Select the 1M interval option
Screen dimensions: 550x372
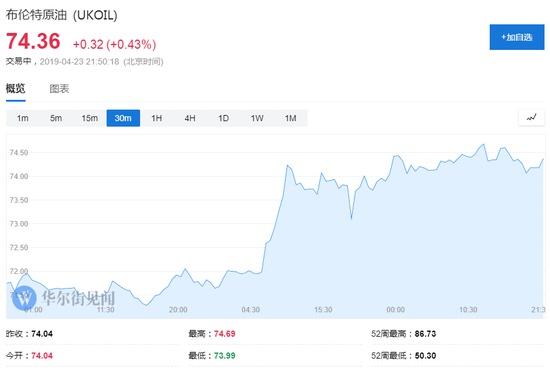tap(290, 118)
